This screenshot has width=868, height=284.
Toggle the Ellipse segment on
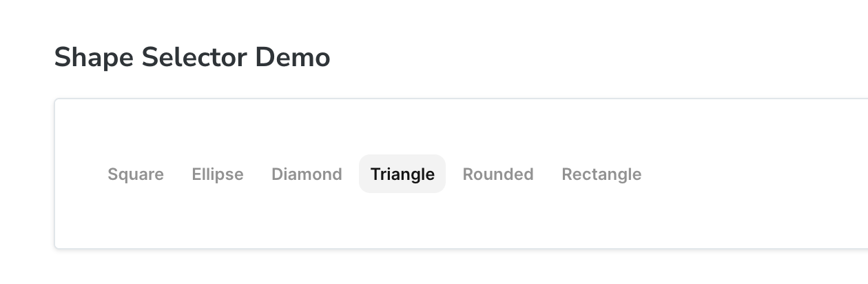(x=218, y=174)
